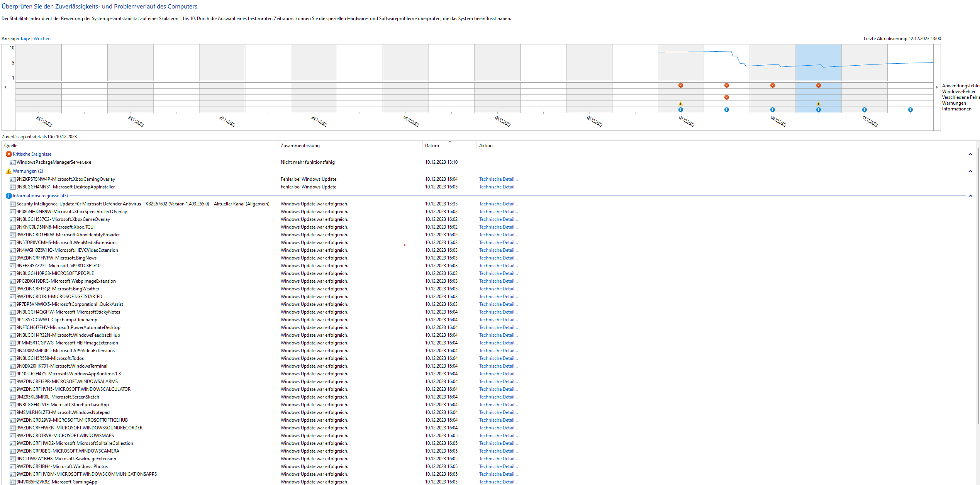
Task: Click warning icon in highlighted 10.12.2023 column
Action: point(819,103)
